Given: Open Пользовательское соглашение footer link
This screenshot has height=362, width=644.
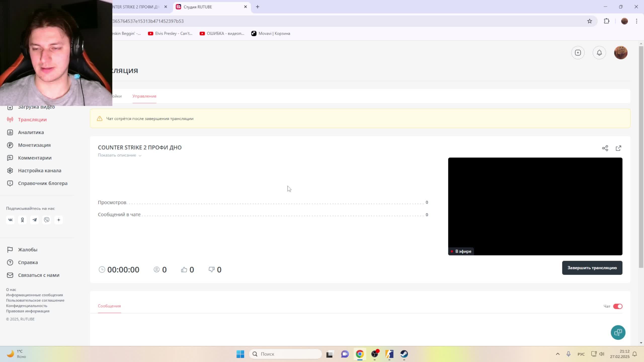Looking at the screenshot, I should pos(35,300).
